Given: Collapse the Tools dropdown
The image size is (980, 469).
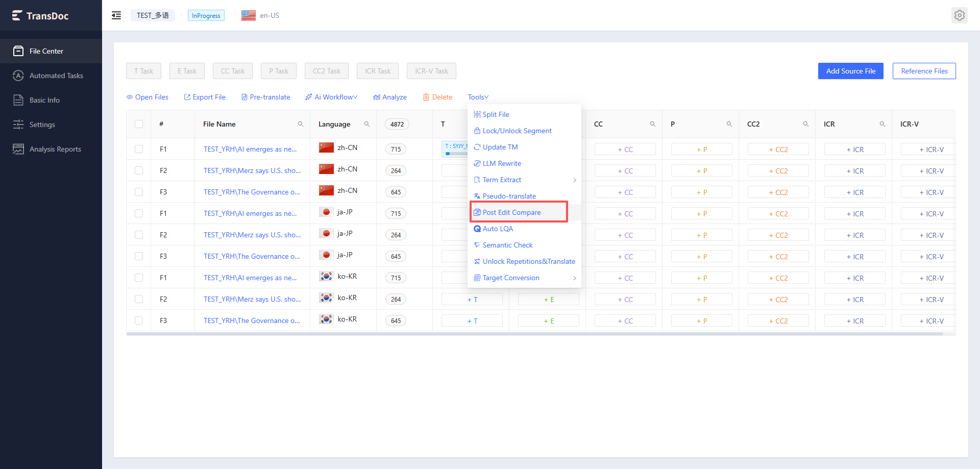Looking at the screenshot, I should pos(478,97).
